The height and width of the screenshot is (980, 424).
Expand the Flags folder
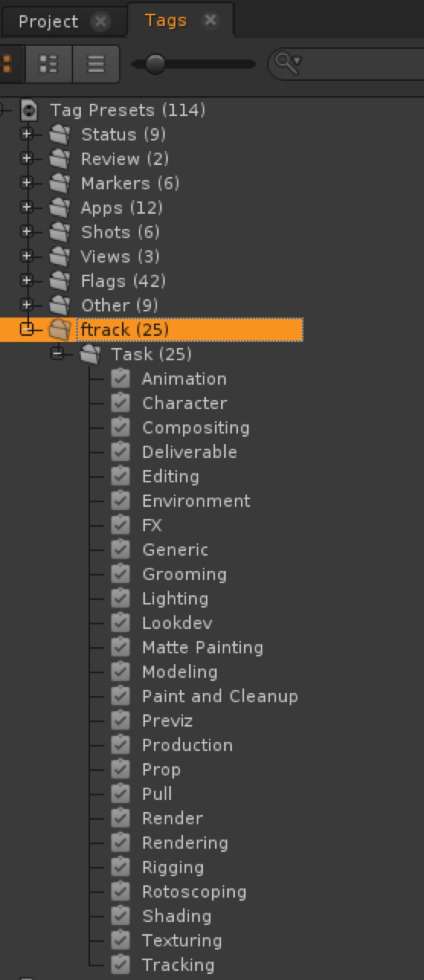pyautogui.click(x=27, y=281)
